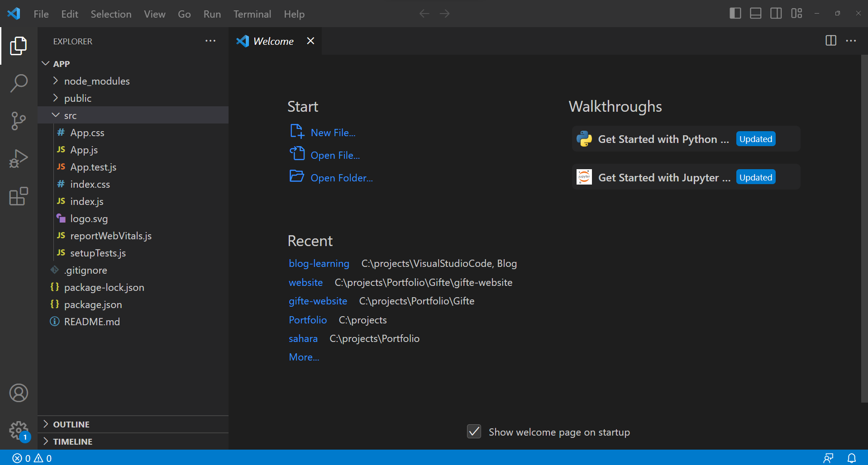Open the Search view
This screenshot has width=868, height=465.
[x=19, y=83]
